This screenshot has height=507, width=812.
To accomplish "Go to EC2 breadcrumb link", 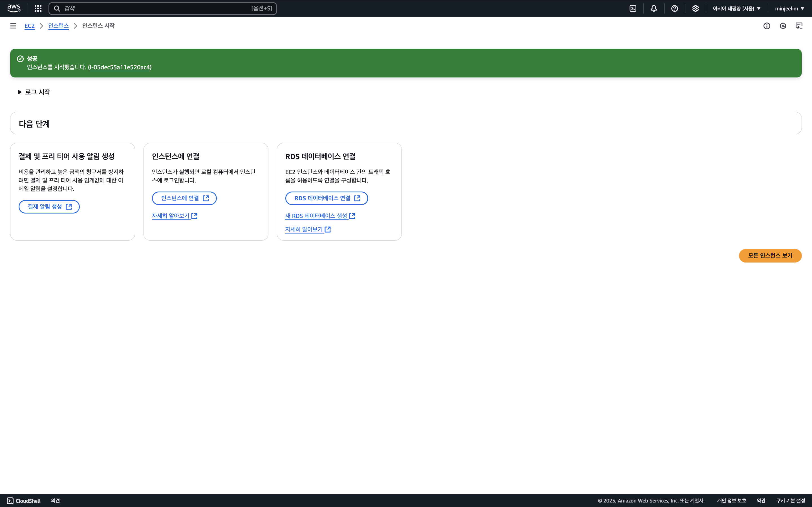I will (x=29, y=26).
